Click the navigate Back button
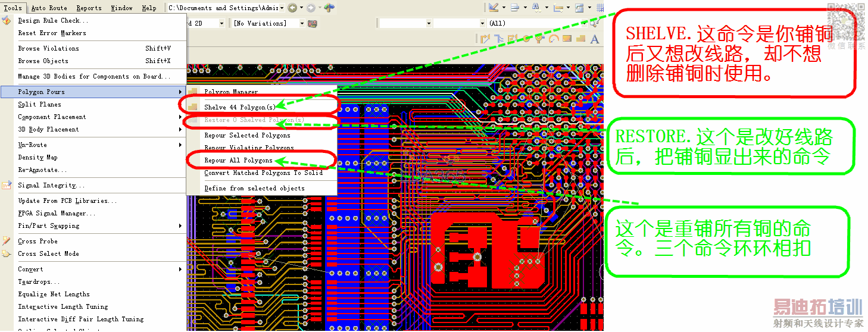The image size is (868, 332). pyautogui.click(x=292, y=8)
